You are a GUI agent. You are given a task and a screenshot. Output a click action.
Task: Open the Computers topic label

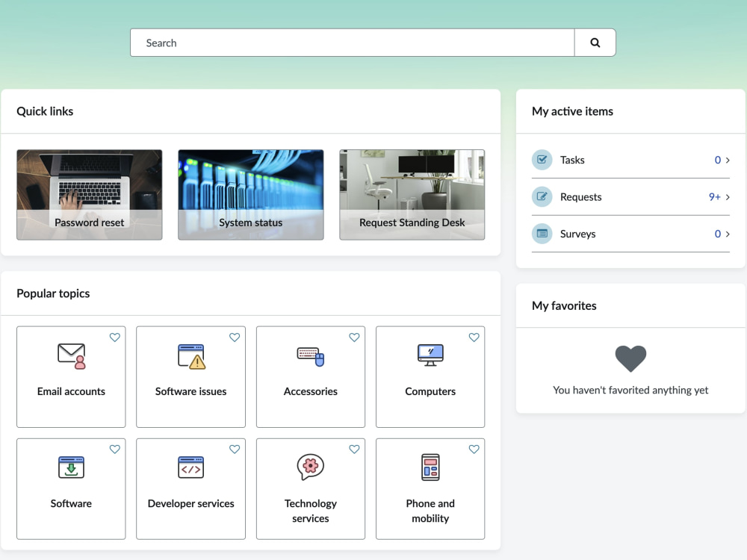point(430,391)
